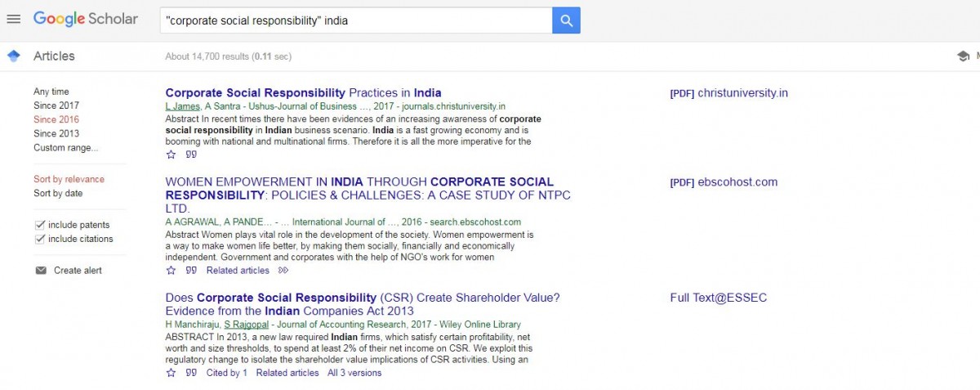The width and height of the screenshot is (980, 390).
Task: Open cite dialog for Women Empowerment article
Action: (191, 270)
